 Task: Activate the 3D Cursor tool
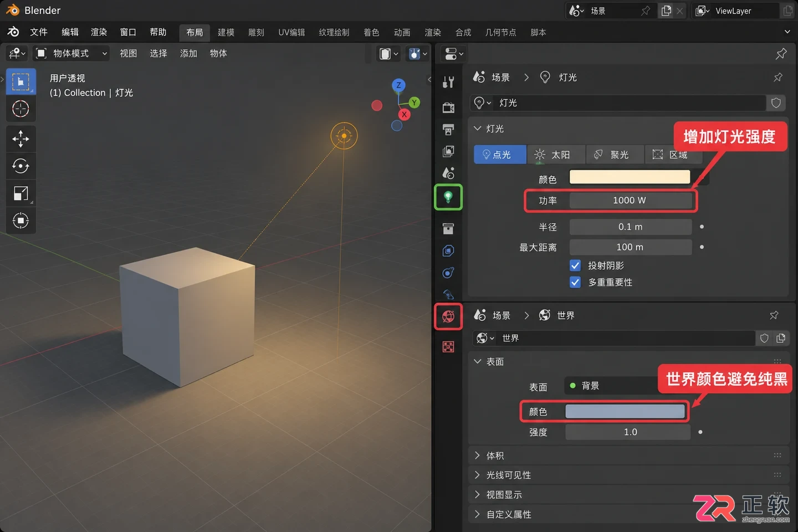click(x=21, y=109)
